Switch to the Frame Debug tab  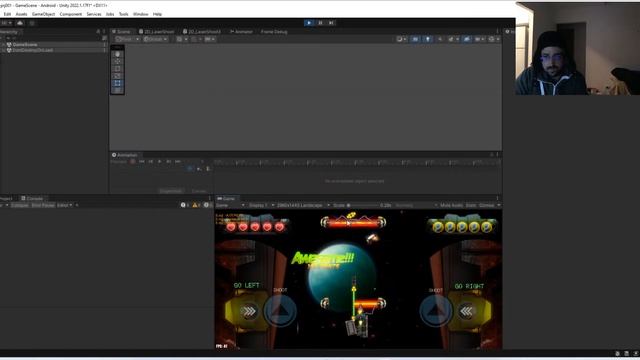coord(274,31)
